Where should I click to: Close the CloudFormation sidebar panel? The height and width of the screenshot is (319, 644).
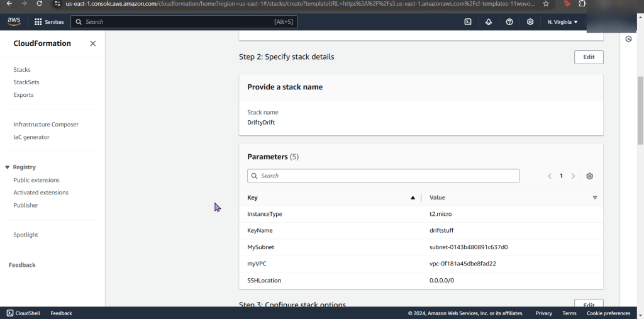tap(92, 43)
